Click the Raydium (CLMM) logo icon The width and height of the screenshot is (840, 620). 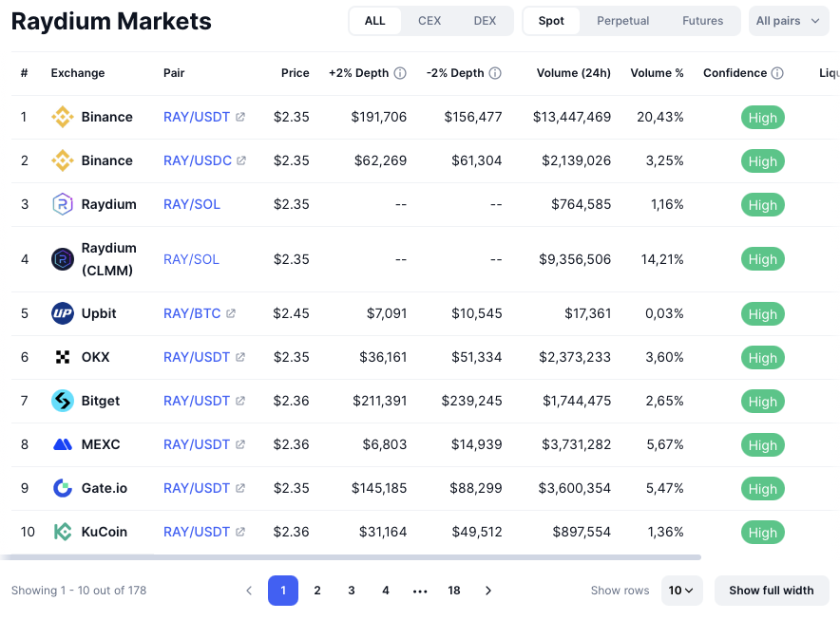62,259
